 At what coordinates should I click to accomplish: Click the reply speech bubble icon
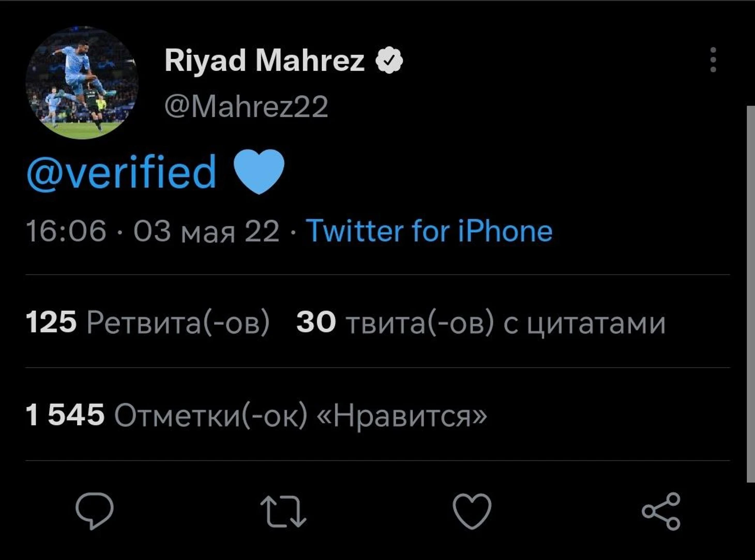95,510
